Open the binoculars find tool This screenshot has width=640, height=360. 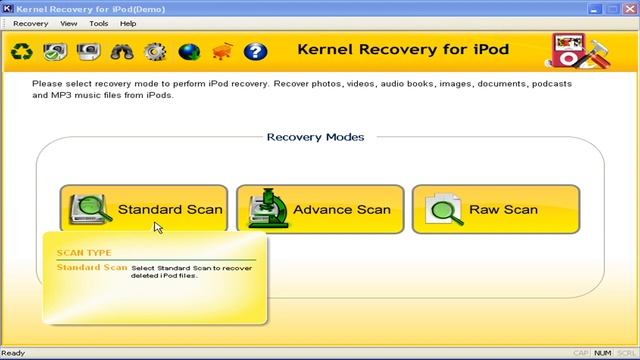(122, 52)
